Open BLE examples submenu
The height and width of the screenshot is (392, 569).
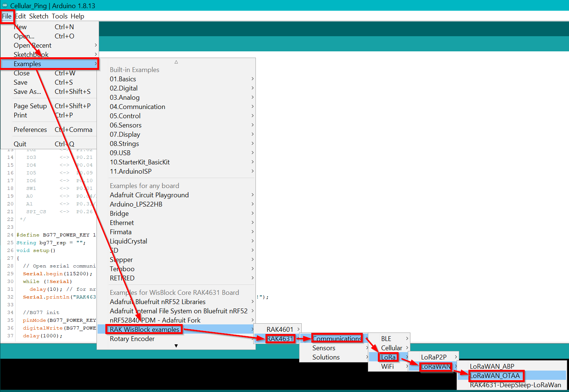pos(389,339)
